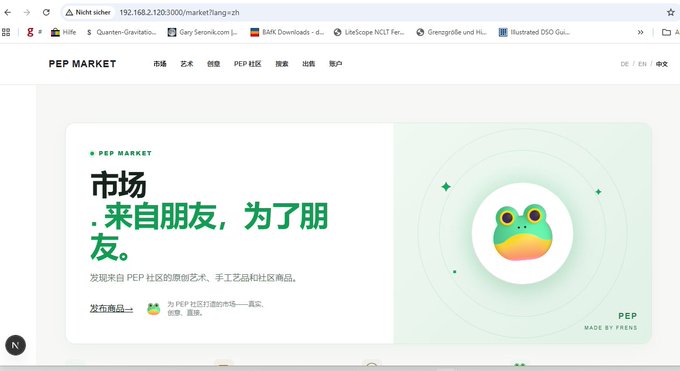Open the 'Illustrated DSO Gui...' bookmark
Image resolution: width=680 pixels, height=371 pixels.
[534, 32]
